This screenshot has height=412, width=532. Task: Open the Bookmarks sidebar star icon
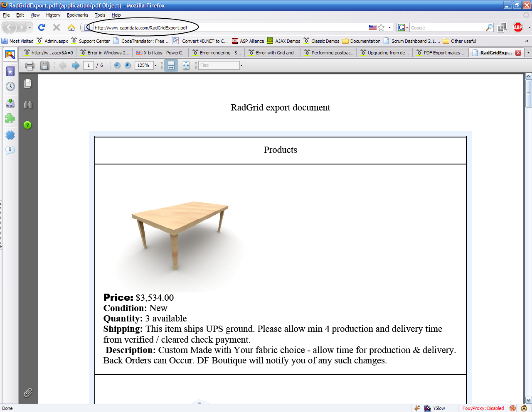10,71
